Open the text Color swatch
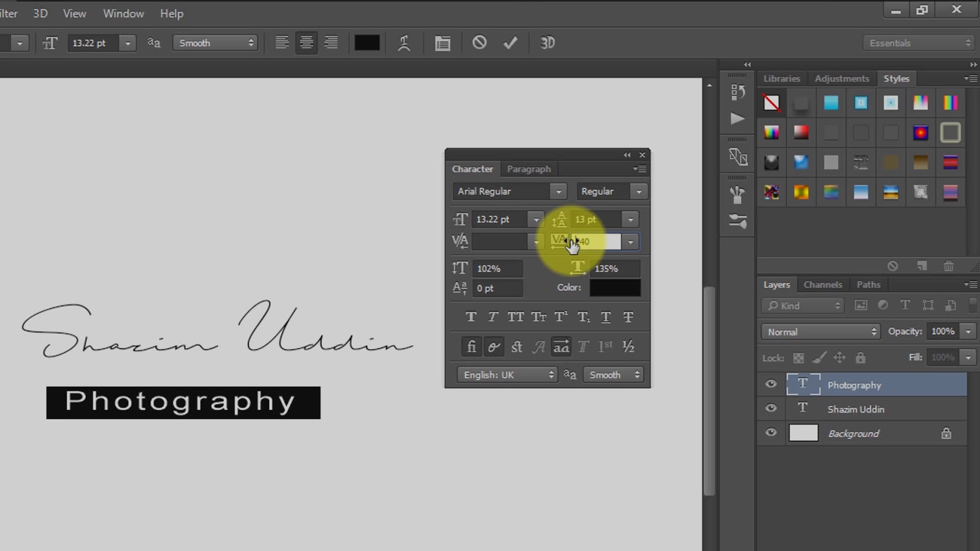This screenshot has height=551, width=980. pyautogui.click(x=614, y=287)
